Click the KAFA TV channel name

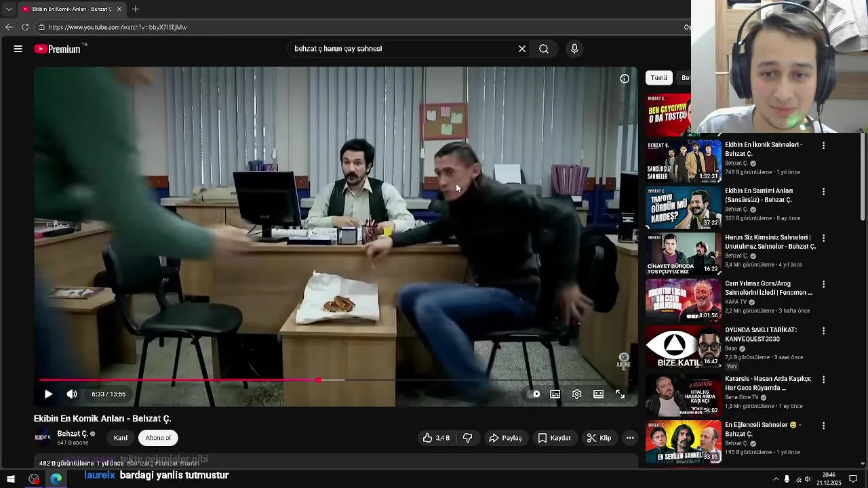coord(736,302)
